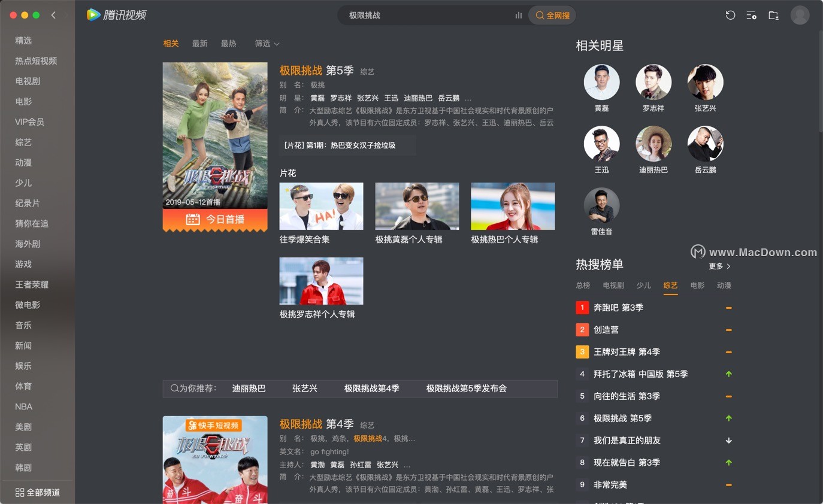Image resolution: width=823 pixels, height=504 pixels.
Task: Switch to 总榜 ranking tab
Action: pyautogui.click(x=583, y=286)
